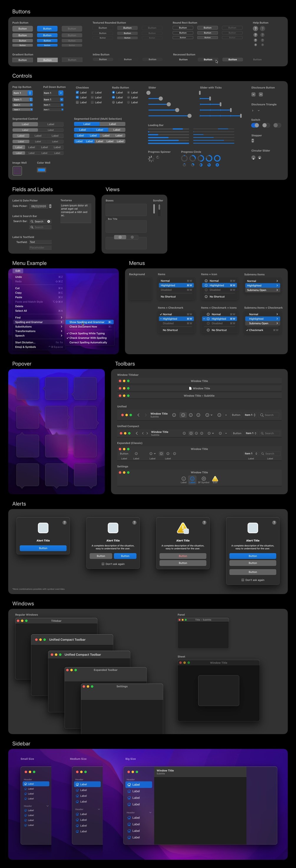Click Button in the Unified toolbar
Image resolution: width=296 pixels, height=868 pixels.
(236, 415)
